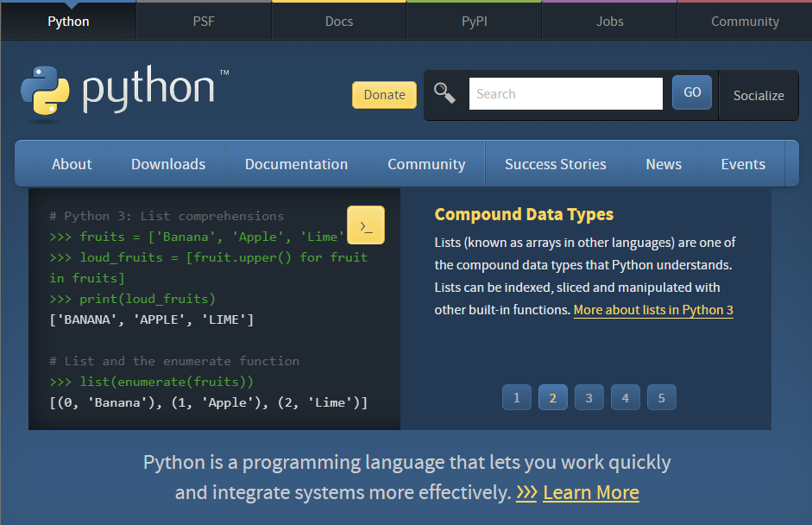
Task: Open the Python top tab
Action: click(x=68, y=22)
